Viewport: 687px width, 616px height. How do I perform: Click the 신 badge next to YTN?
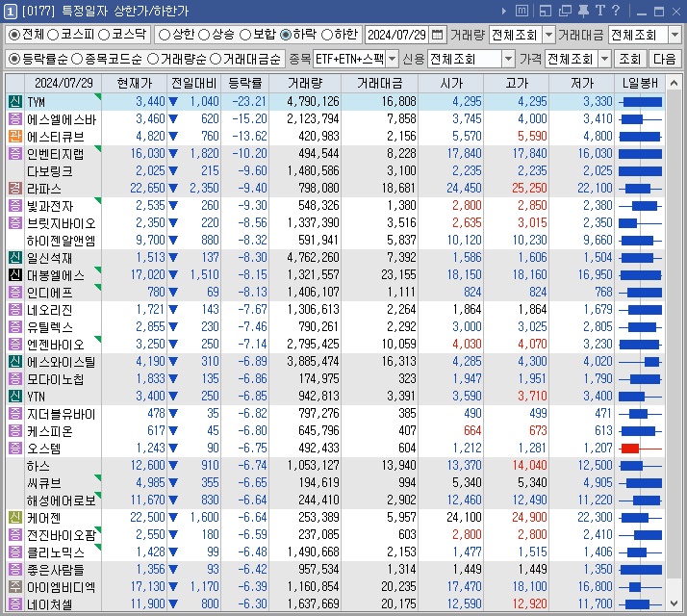[x=15, y=397]
